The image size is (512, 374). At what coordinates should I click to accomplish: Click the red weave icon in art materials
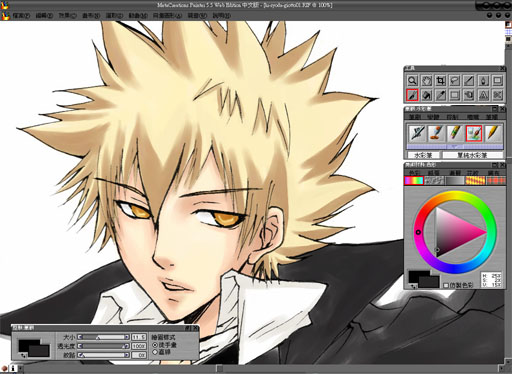(495, 181)
